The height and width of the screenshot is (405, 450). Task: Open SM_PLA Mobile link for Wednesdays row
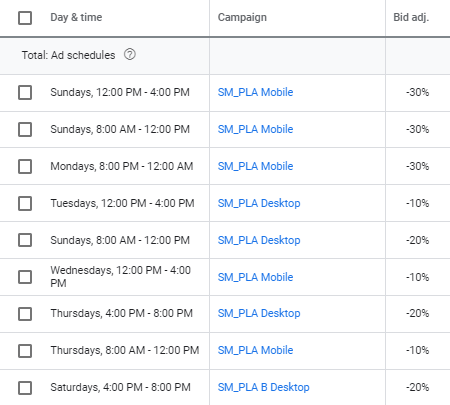coord(255,277)
